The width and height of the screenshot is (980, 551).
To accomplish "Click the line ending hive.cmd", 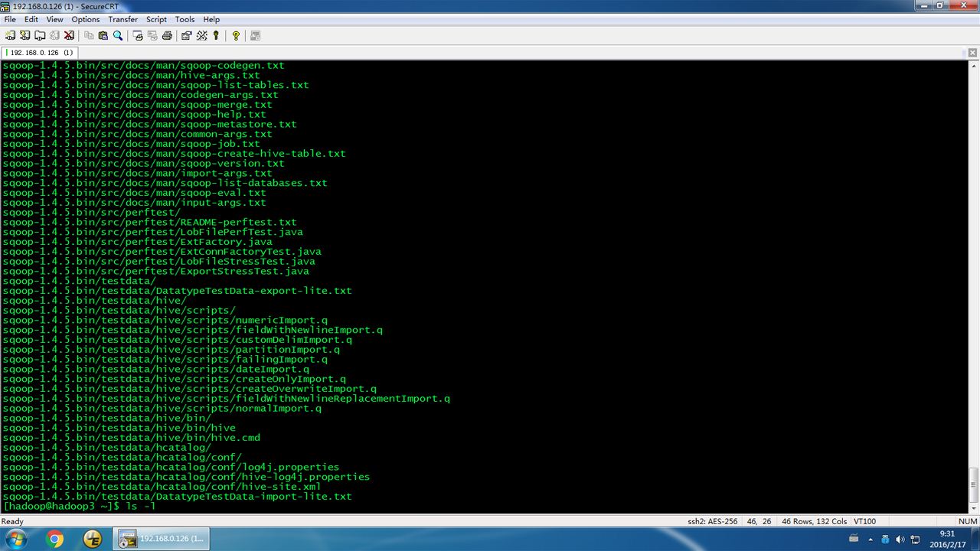I will (131, 438).
